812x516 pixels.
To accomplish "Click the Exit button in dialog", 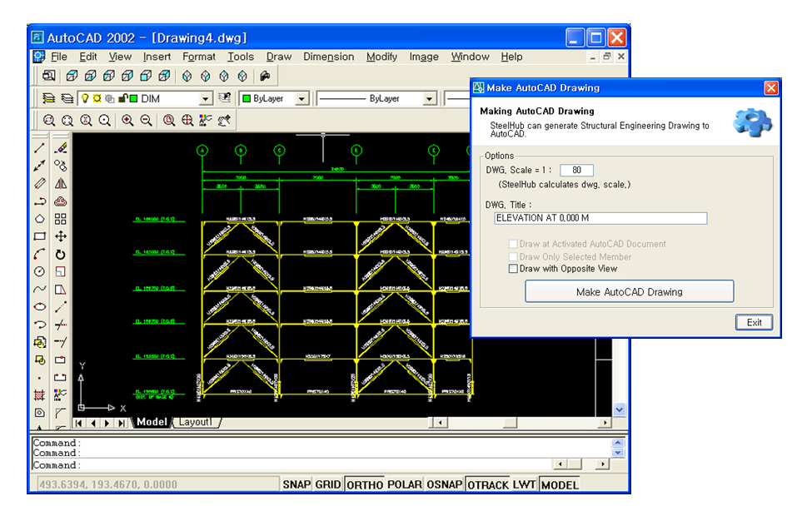I will (x=754, y=322).
